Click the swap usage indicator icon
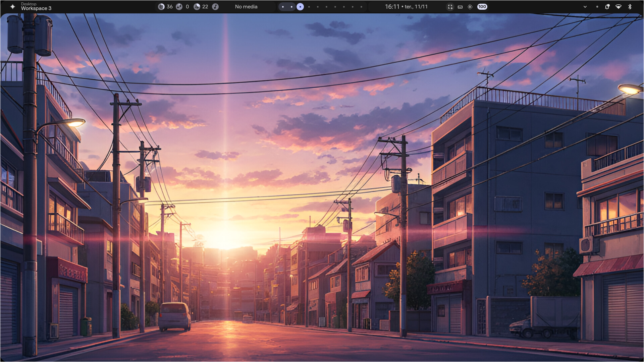 [179, 7]
